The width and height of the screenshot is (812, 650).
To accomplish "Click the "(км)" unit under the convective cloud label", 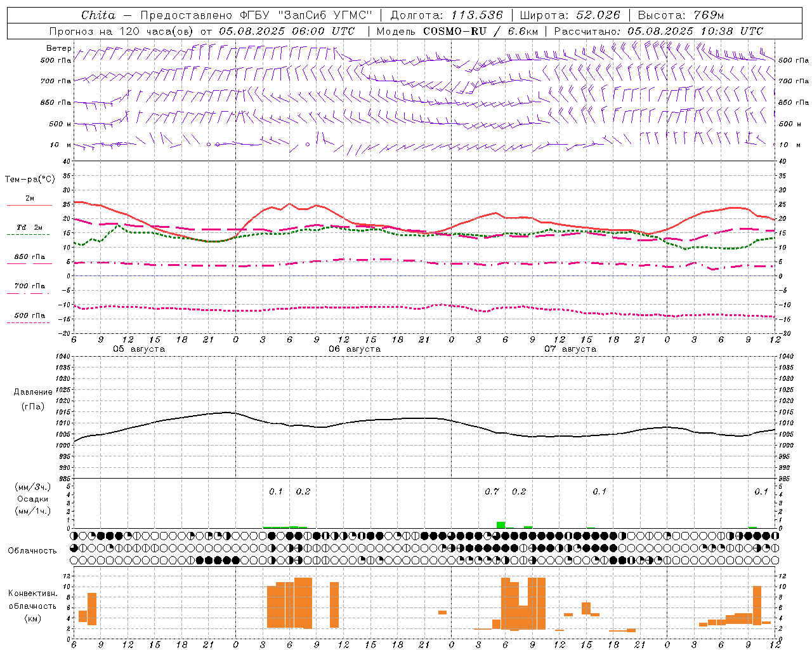I will (x=32, y=618).
